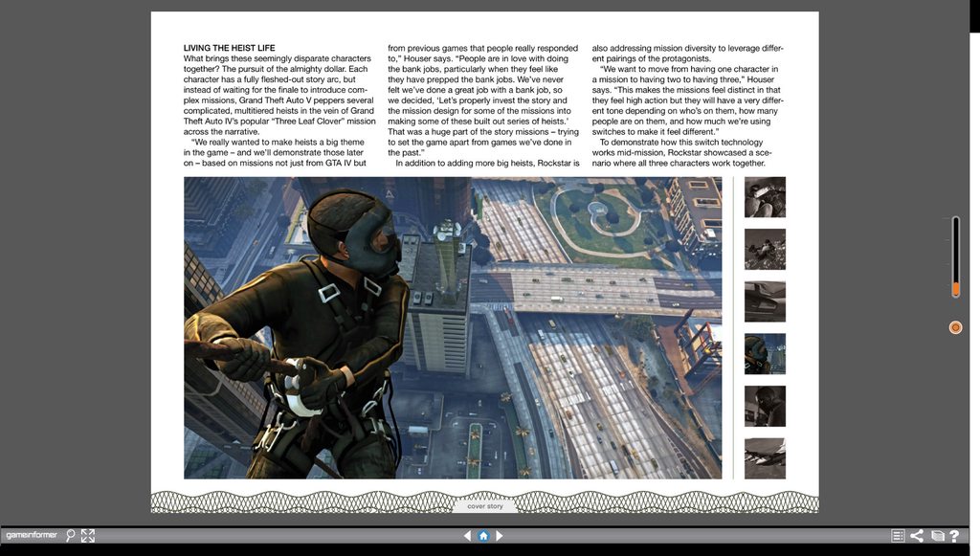The image size is (980, 556).
Task: Open the search magnifier tool
Action: pyautogui.click(x=71, y=536)
